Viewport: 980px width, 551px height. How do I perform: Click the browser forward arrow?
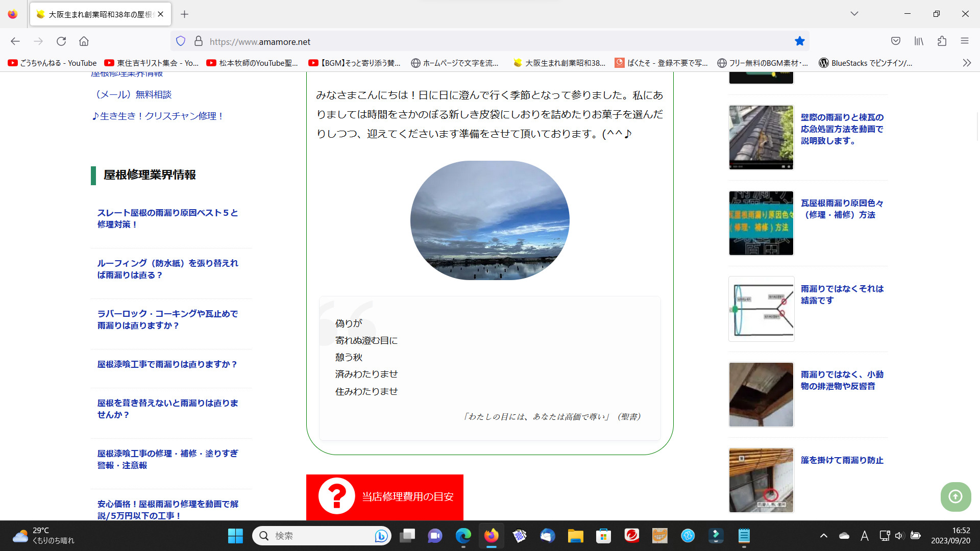38,41
